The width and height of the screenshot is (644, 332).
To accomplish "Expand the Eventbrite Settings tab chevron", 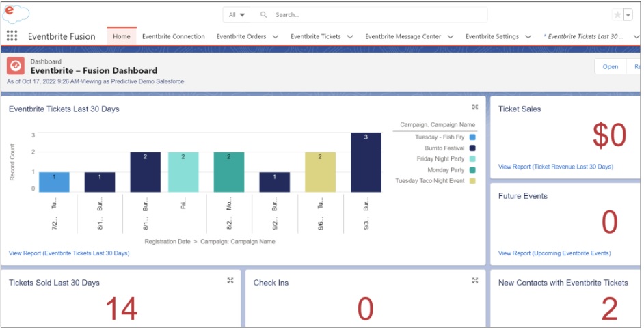I will pyautogui.click(x=527, y=36).
